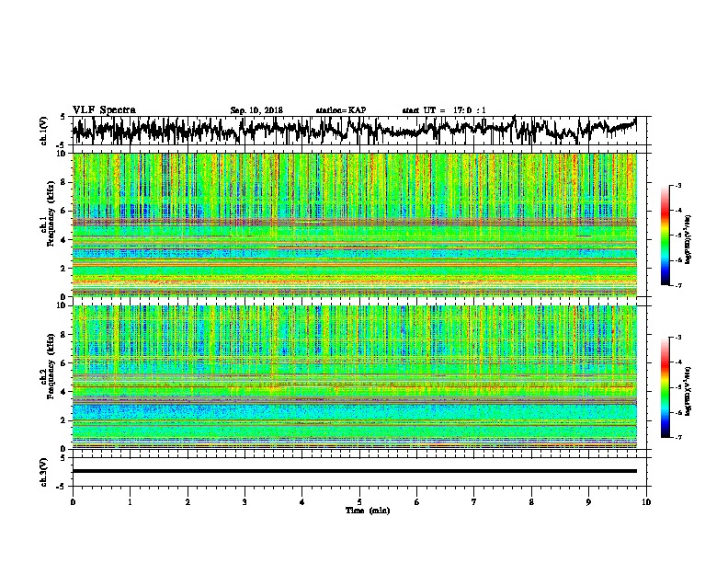
Task: Click the date 'Sep. 10, 2018'
Action: [256, 110]
